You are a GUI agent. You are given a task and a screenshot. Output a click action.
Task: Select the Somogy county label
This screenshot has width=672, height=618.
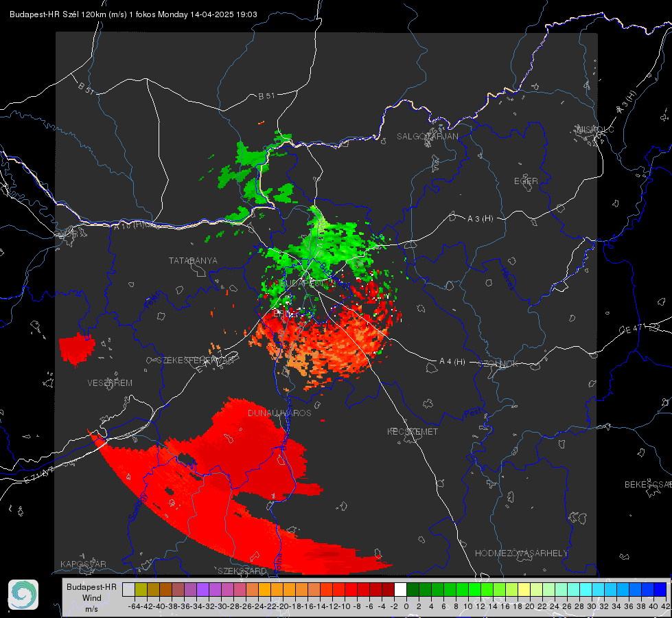click(138, 507)
